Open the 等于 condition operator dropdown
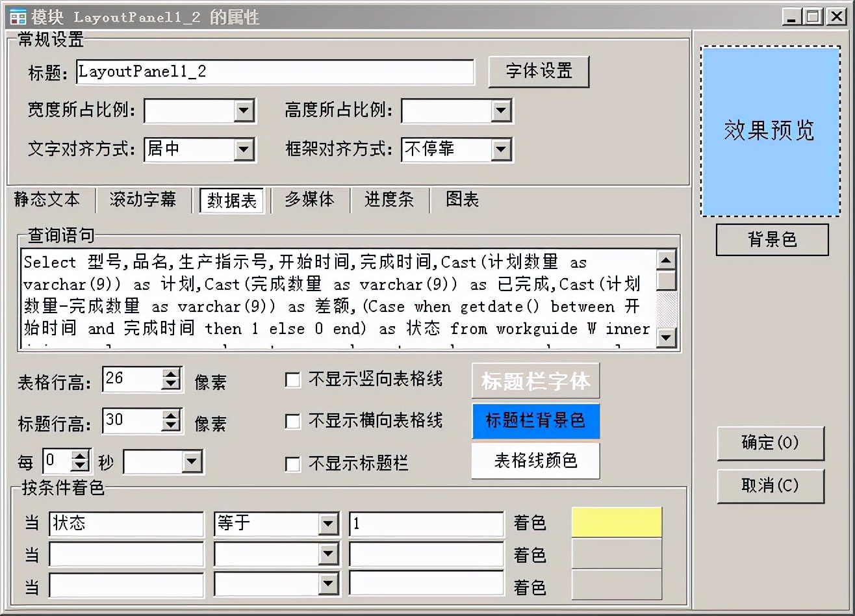Image resolution: width=855 pixels, height=616 pixels. tap(328, 524)
